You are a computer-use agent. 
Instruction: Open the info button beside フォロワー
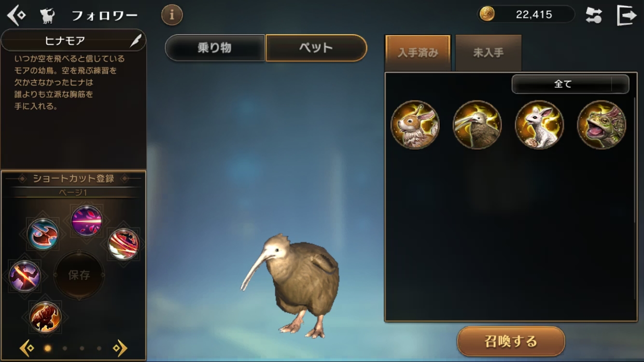coord(172,15)
